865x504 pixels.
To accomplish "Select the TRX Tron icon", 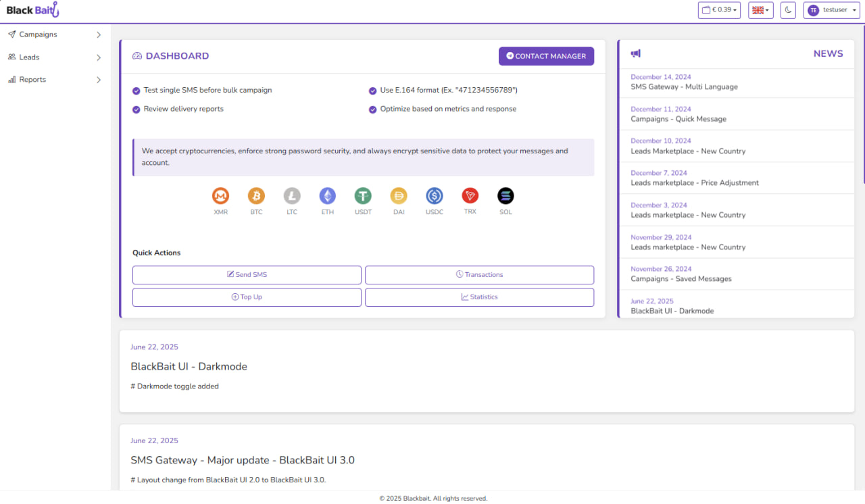I will pyautogui.click(x=470, y=196).
